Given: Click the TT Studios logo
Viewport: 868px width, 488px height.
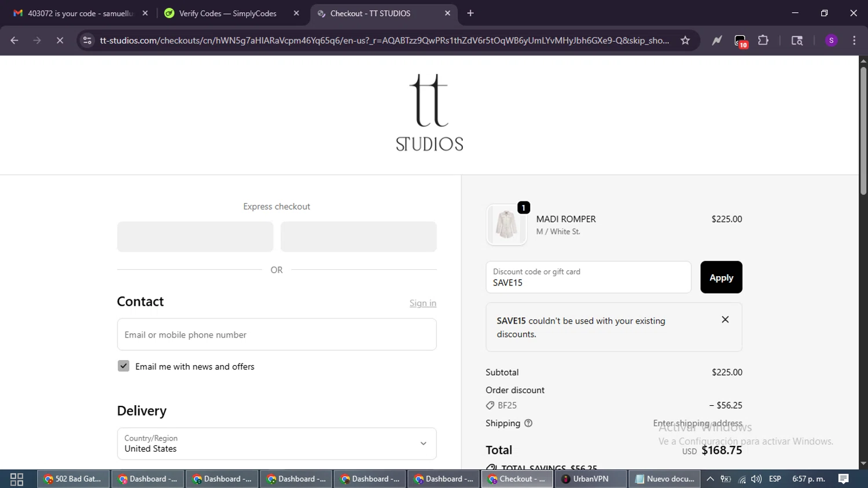Looking at the screenshot, I should tap(429, 113).
